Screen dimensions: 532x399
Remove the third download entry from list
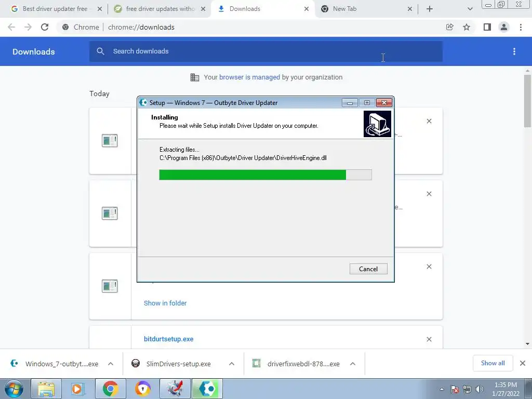429,267
